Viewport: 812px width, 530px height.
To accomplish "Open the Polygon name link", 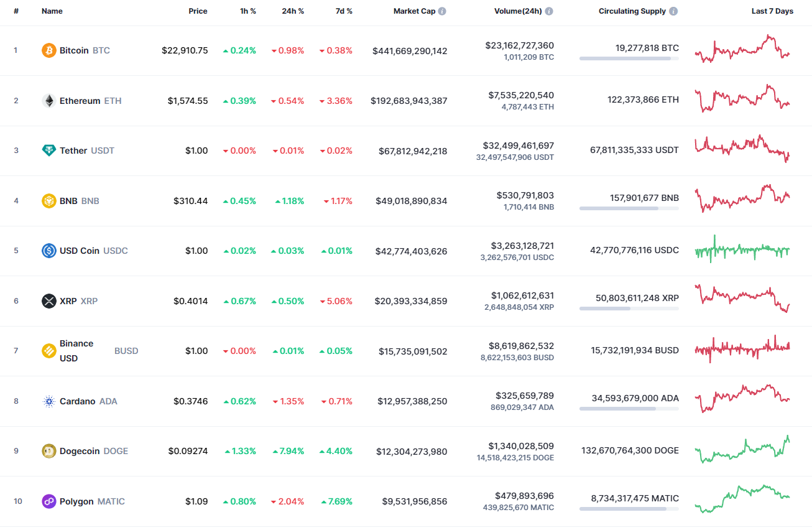I will (x=78, y=501).
